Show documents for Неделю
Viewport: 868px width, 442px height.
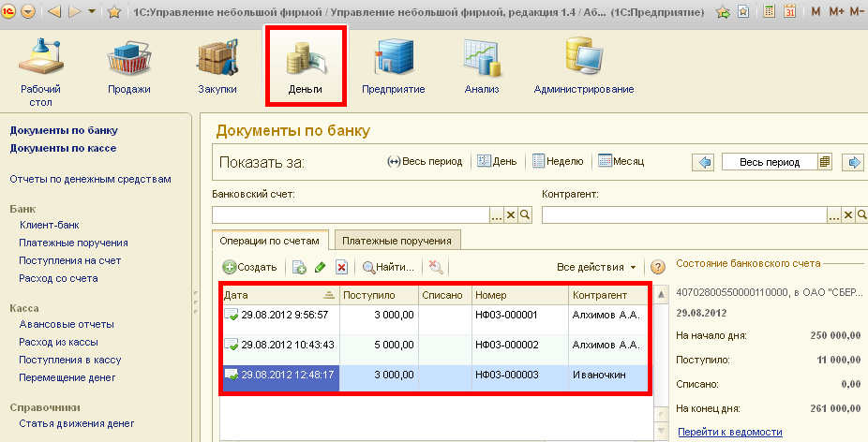point(558,161)
